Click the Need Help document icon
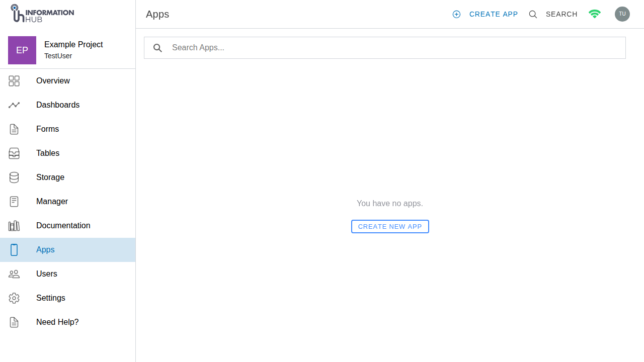The height and width of the screenshot is (362, 644). click(x=14, y=322)
